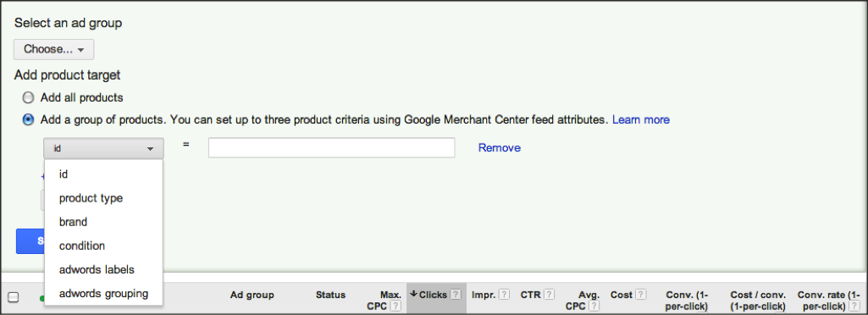
Task: Click the Remove criteria link
Action: pos(500,148)
